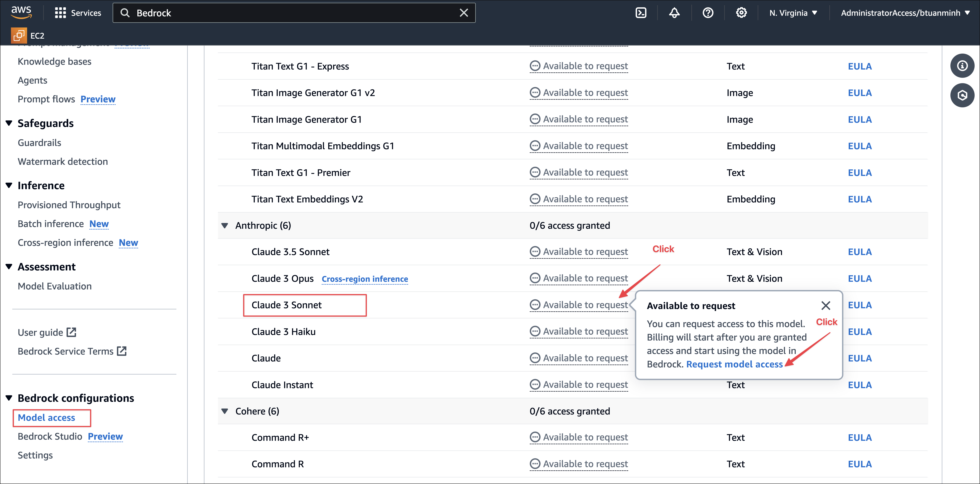Go to the AWS logo home
Viewport: 980px width, 484px height.
(21, 12)
